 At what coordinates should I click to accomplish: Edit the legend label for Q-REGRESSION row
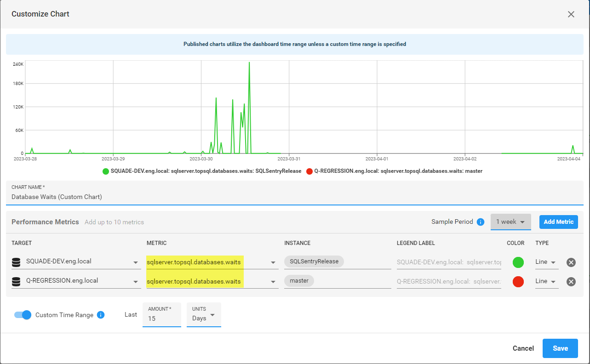(449, 281)
